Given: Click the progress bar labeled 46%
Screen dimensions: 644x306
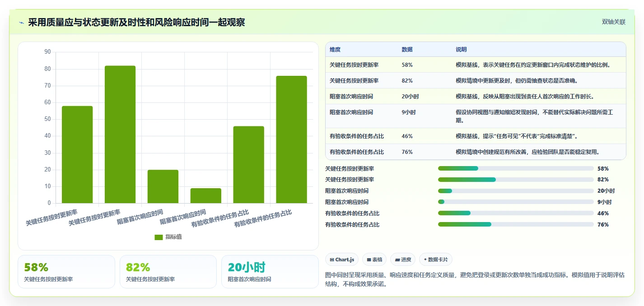Looking at the screenshot, I should pos(516,213).
